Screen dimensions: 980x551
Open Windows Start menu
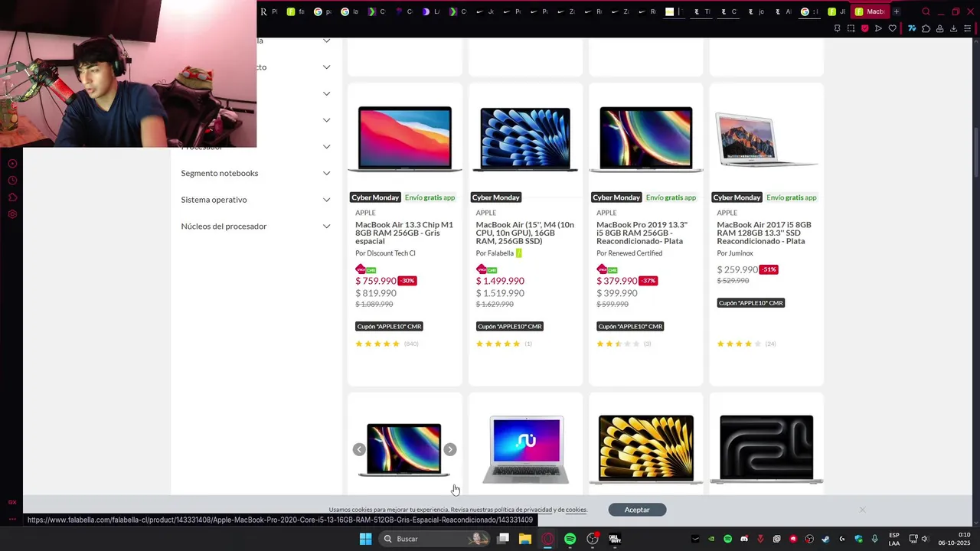[x=365, y=539]
